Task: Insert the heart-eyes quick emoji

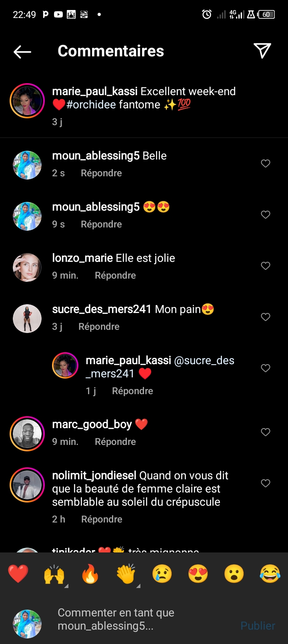Action: click(198, 574)
